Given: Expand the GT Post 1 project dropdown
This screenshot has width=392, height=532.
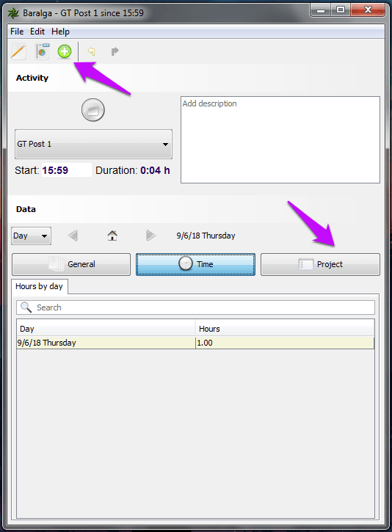Looking at the screenshot, I should pos(93,144).
